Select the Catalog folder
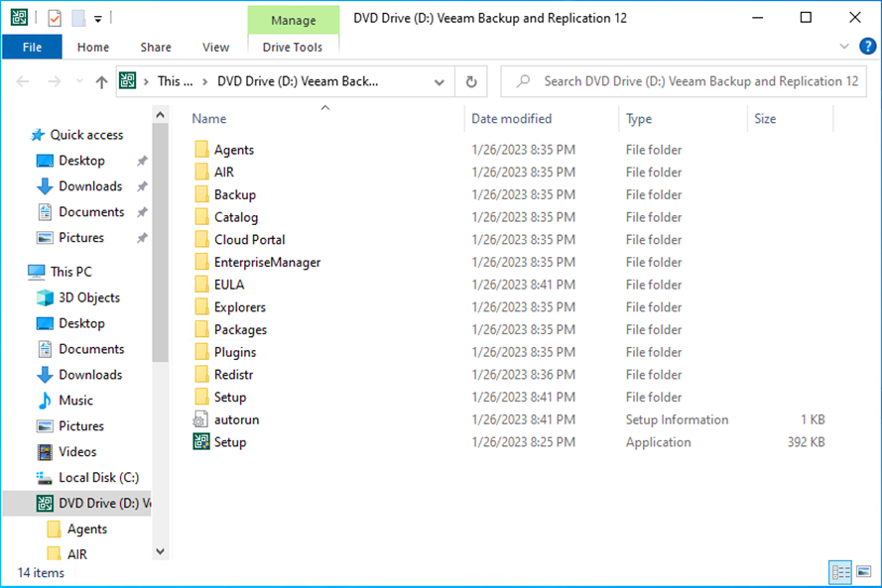The height and width of the screenshot is (588, 882). coord(236,217)
